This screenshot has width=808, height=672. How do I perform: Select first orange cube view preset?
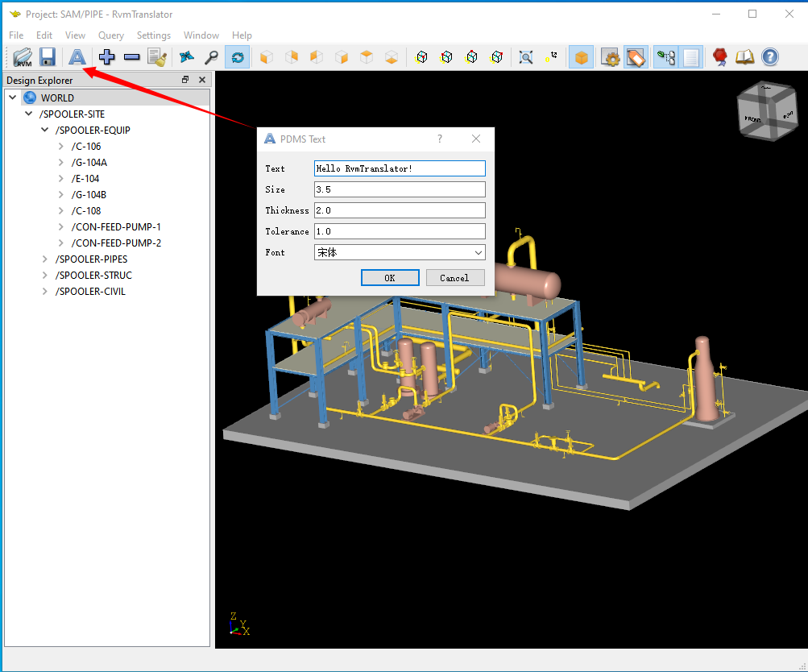tap(267, 57)
